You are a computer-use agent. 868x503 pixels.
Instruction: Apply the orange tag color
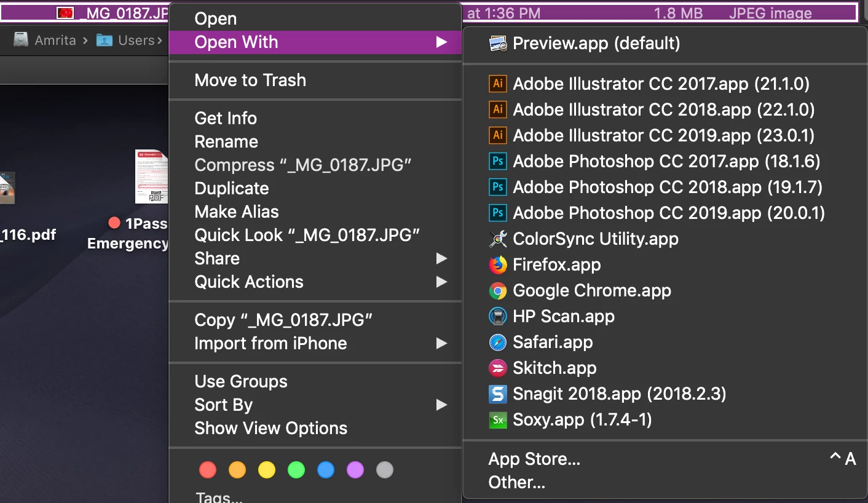pos(237,470)
